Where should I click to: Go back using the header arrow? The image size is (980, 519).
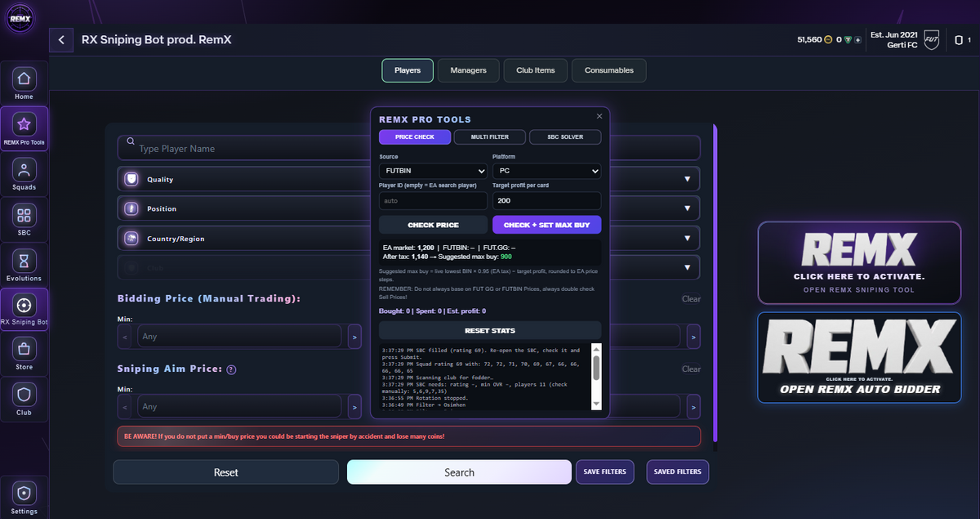tap(60, 39)
